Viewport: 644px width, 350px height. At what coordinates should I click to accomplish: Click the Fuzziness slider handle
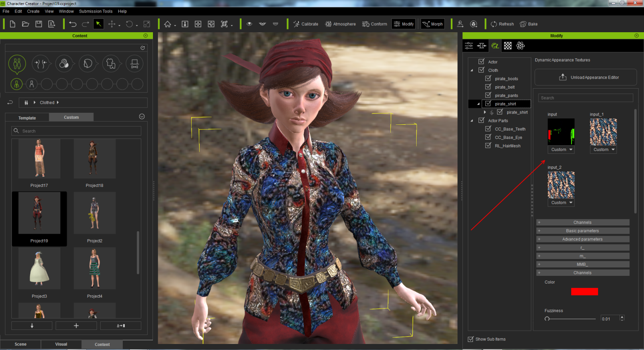click(x=547, y=319)
